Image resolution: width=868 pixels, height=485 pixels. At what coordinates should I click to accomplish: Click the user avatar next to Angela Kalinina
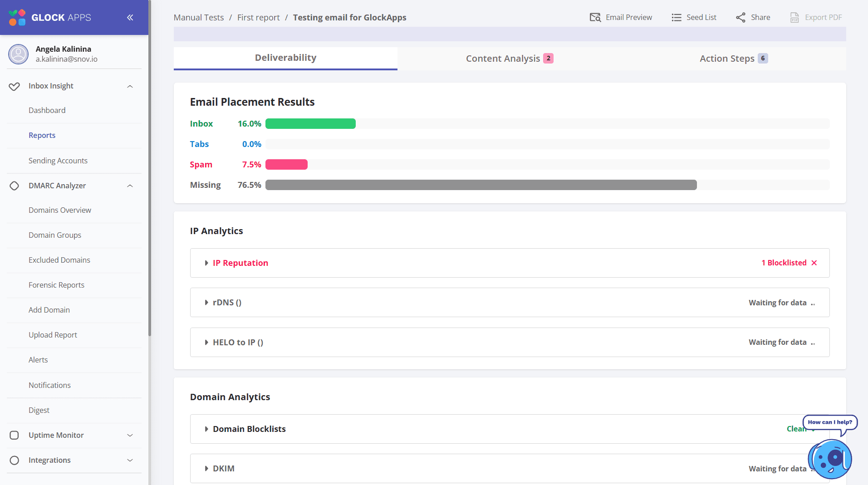[19, 54]
